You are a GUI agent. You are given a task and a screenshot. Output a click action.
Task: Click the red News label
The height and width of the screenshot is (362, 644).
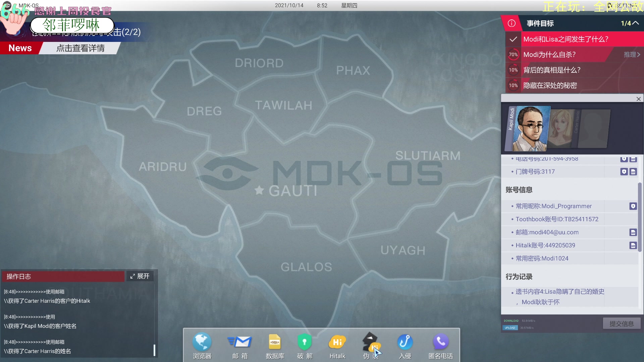(20, 48)
